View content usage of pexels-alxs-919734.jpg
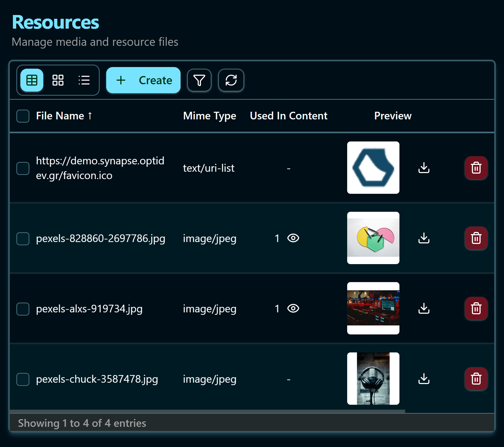 click(293, 308)
